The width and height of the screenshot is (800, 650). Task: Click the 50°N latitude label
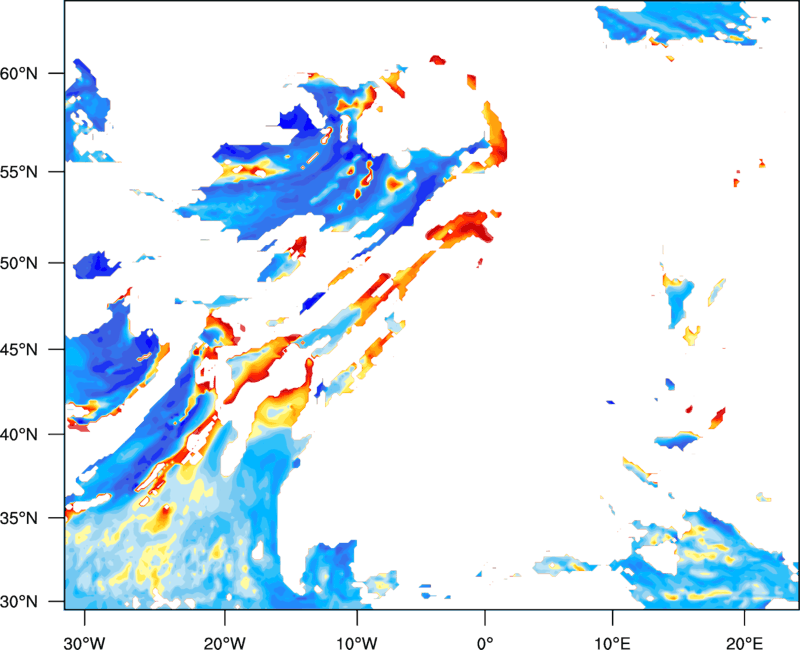19,263
